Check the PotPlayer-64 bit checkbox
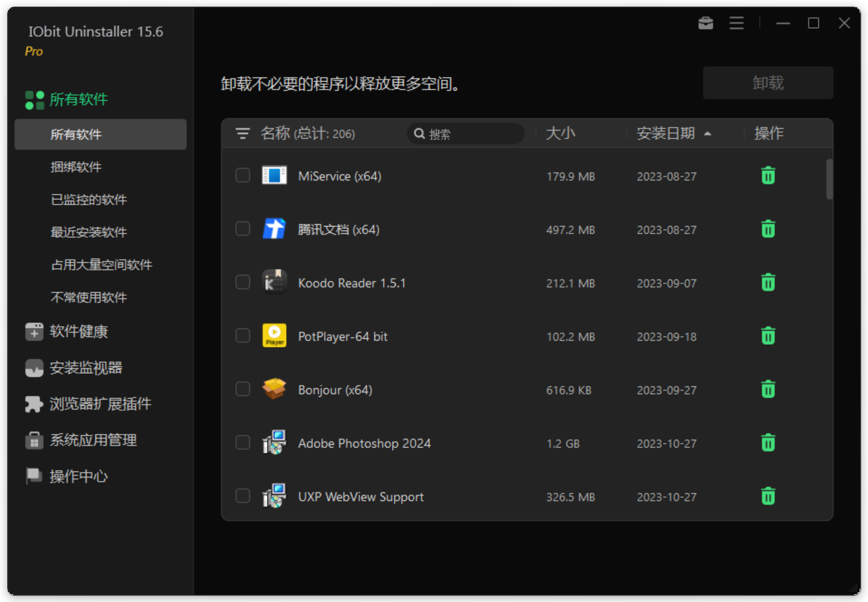 click(243, 336)
